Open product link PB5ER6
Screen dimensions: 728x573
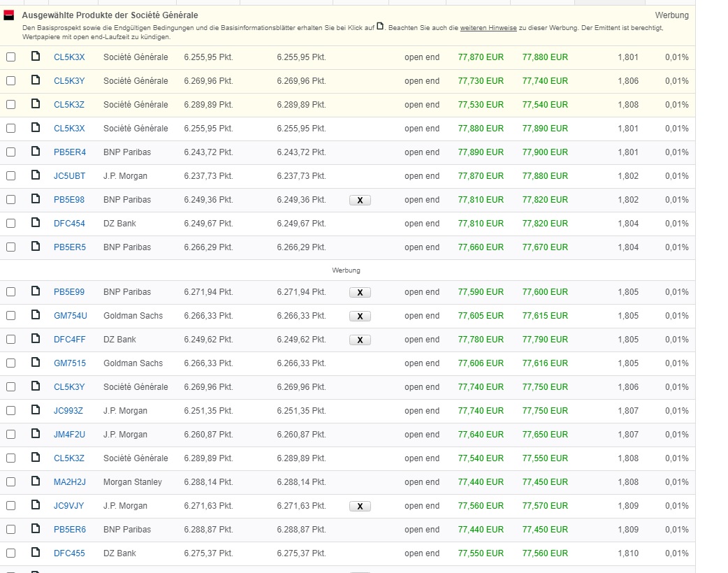[69, 529]
